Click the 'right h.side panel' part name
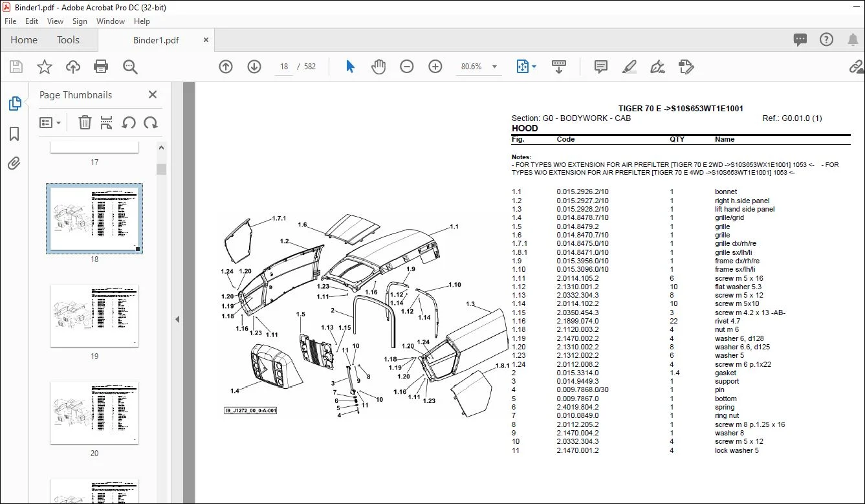 click(x=742, y=201)
